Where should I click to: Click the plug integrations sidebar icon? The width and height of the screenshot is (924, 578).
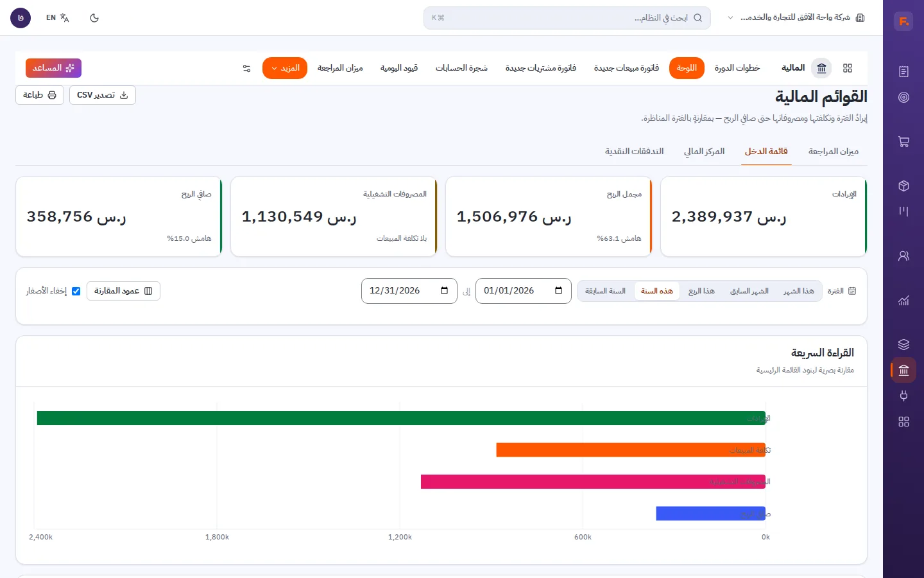pyautogui.click(x=903, y=396)
